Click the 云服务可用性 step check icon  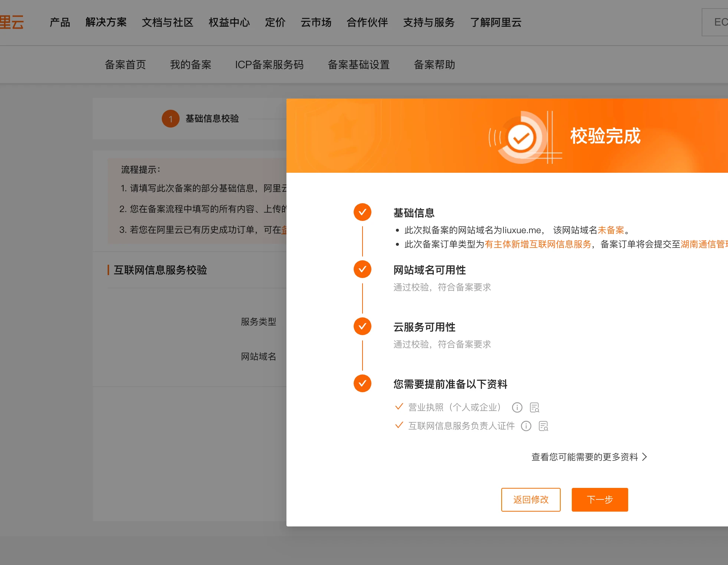click(x=362, y=326)
